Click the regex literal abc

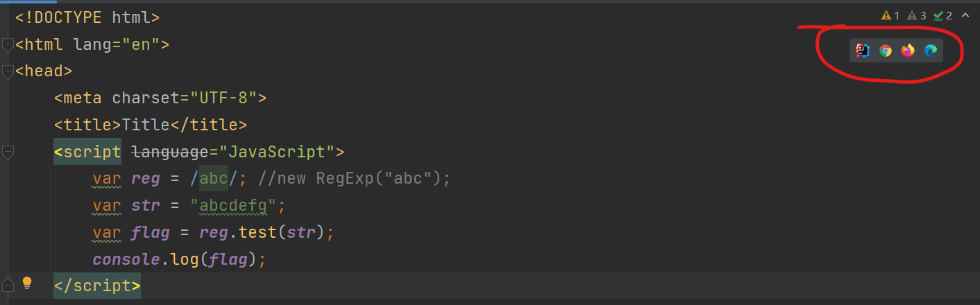pyautogui.click(x=214, y=178)
